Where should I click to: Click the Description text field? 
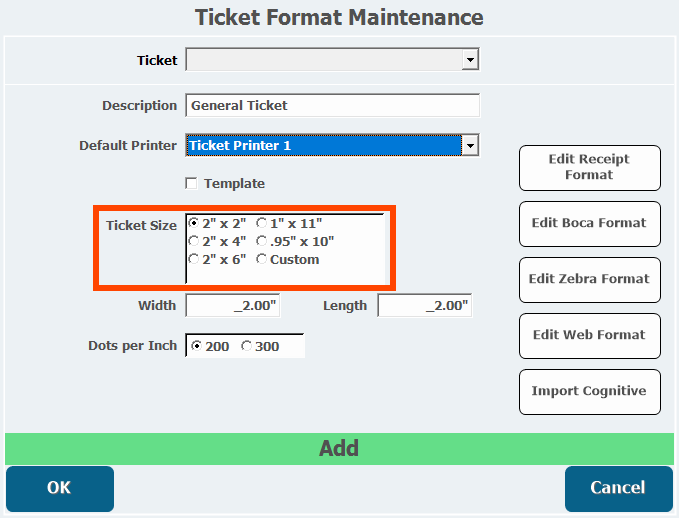pos(332,105)
